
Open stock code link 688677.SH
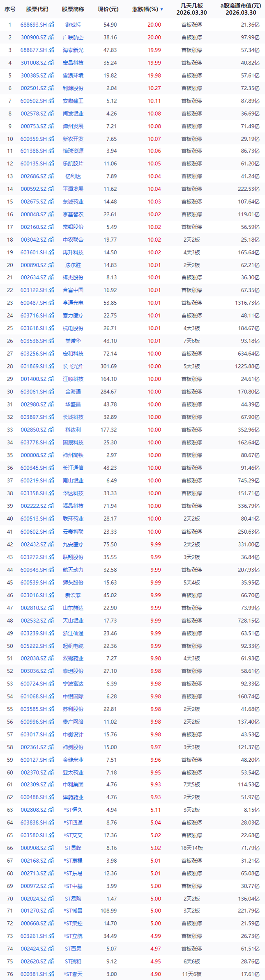point(34,50)
